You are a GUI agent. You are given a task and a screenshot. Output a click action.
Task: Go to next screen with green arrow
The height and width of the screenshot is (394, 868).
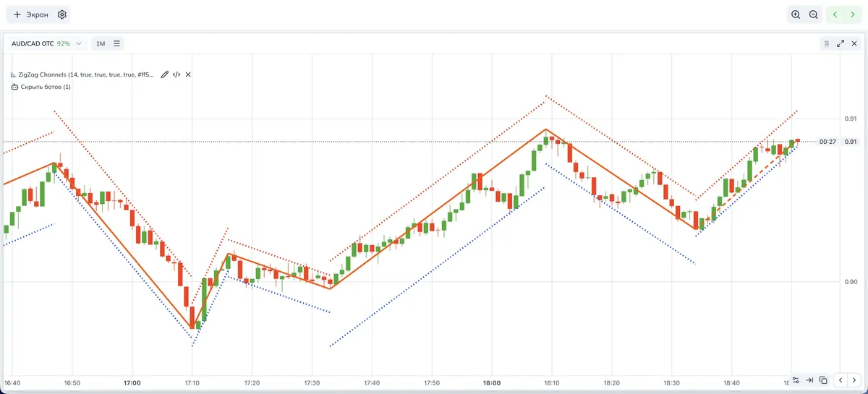[x=853, y=14]
